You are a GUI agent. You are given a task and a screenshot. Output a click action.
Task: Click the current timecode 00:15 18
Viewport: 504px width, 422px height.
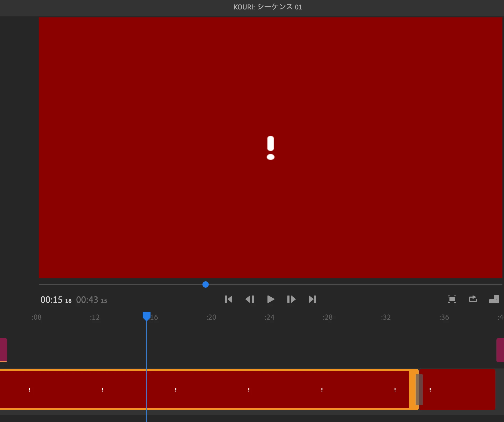point(56,300)
